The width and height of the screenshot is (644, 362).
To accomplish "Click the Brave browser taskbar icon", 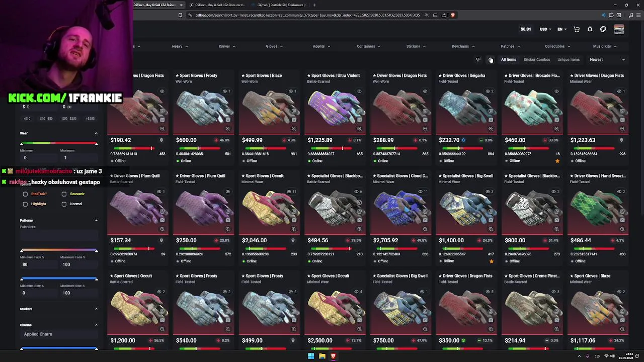I will click(x=333, y=356).
